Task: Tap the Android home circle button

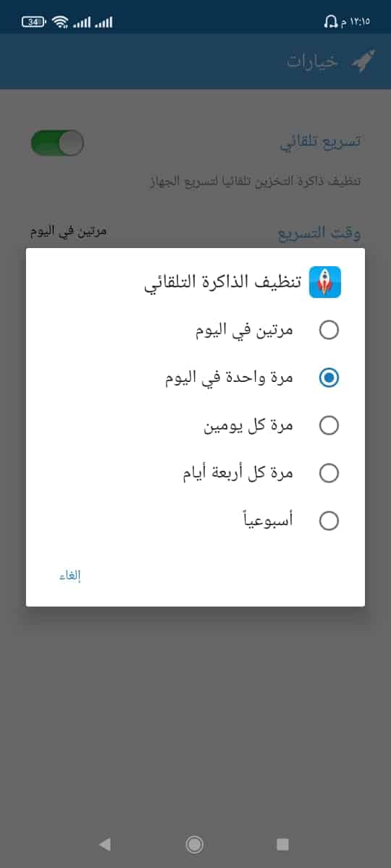Action: 194,843
